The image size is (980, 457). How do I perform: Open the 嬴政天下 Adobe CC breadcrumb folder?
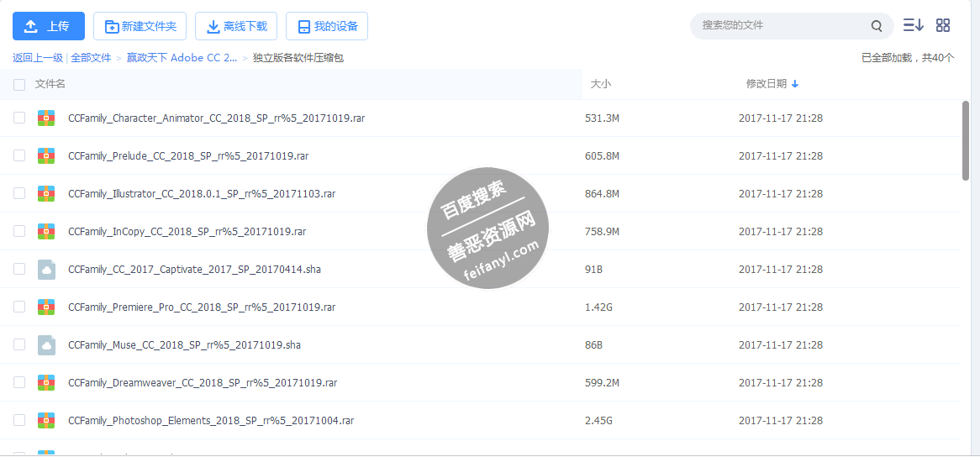click(182, 58)
